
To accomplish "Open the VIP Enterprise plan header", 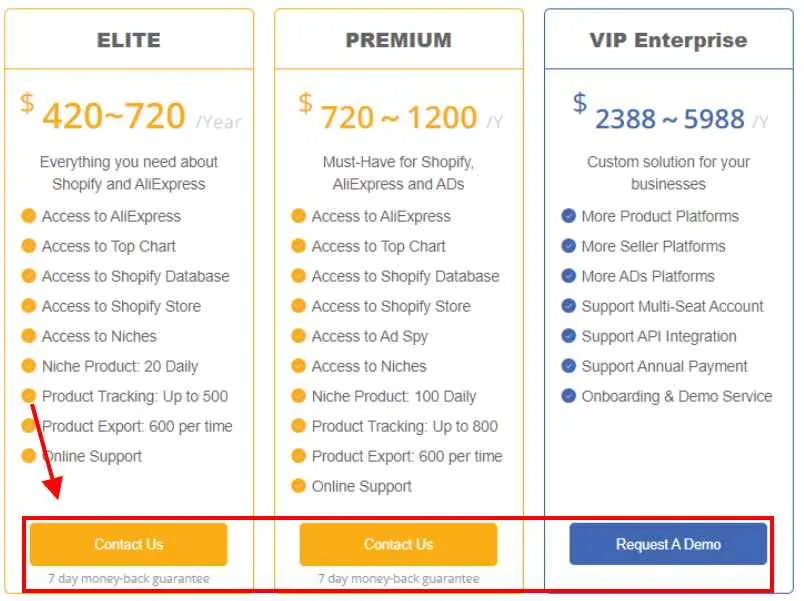I will 668,40.
